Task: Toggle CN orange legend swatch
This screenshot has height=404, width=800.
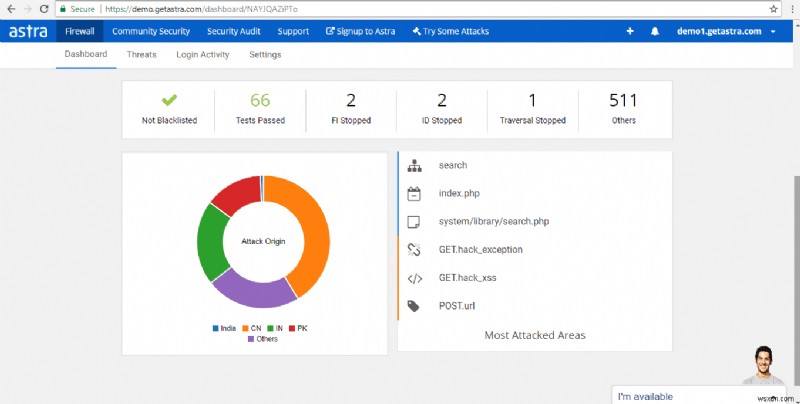Action: (x=245, y=329)
